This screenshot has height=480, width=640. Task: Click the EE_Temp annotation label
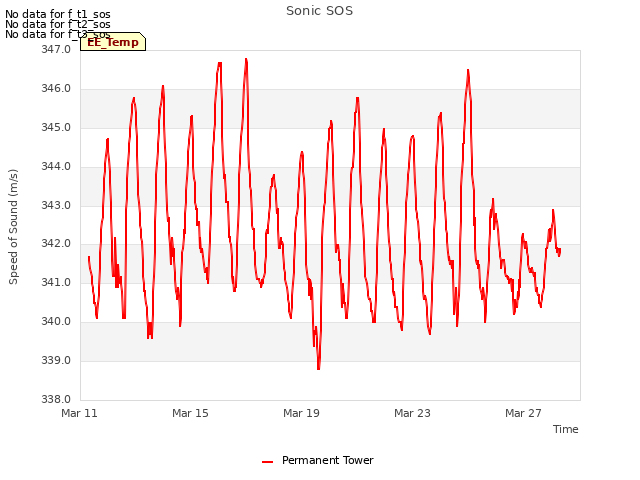point(113,42)
